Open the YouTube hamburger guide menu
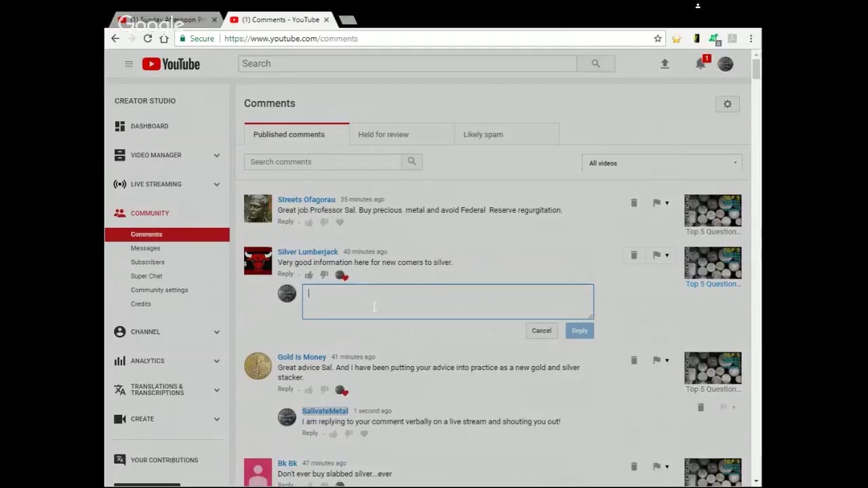 128,64
